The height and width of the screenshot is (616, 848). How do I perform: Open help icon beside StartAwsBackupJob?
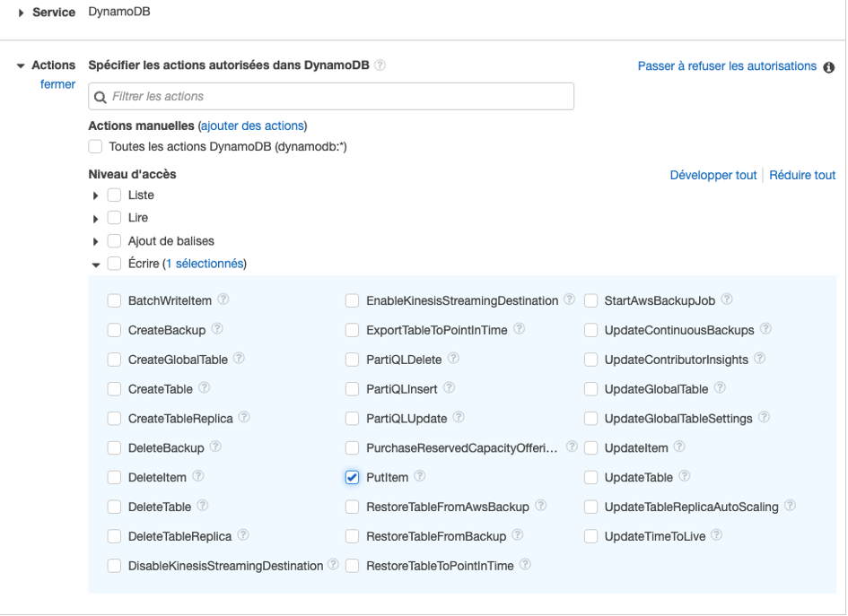click(x=727, y=299)
